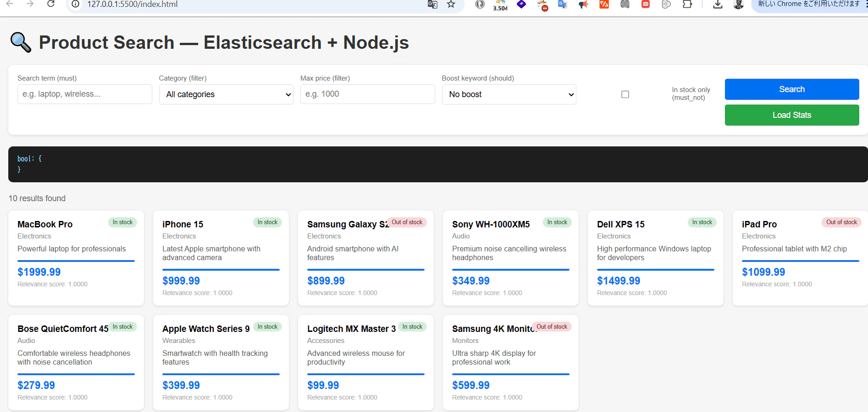Image resolution: width=868 pixels, height=412 pixels.
Task: Open the megaphone extension icon
Action: coord(583,5)
